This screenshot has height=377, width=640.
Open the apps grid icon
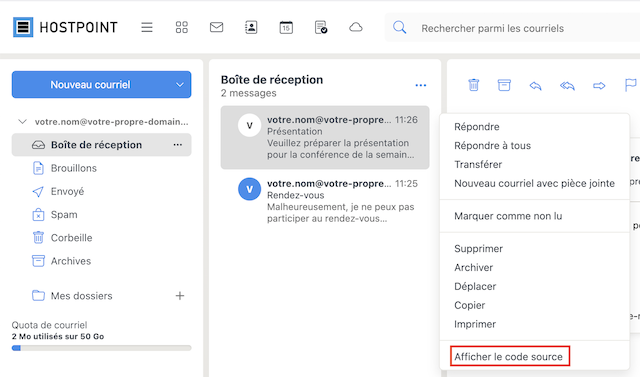182,27
